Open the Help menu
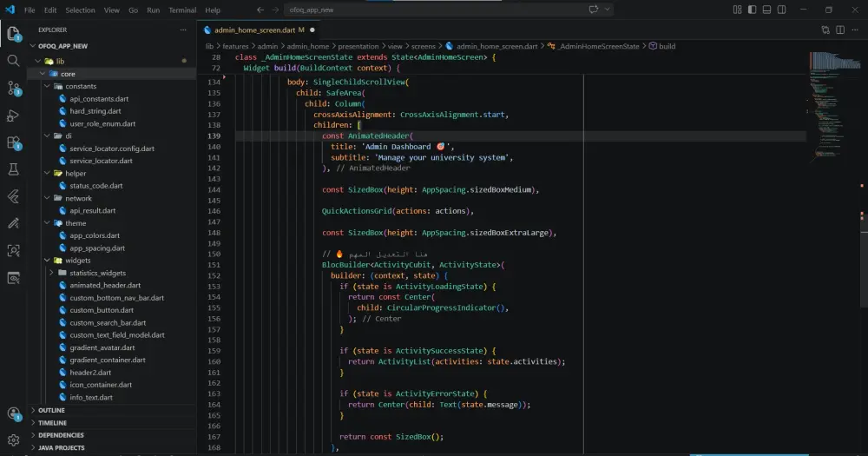This screenshot has width=868, height=456. [213, 10]
